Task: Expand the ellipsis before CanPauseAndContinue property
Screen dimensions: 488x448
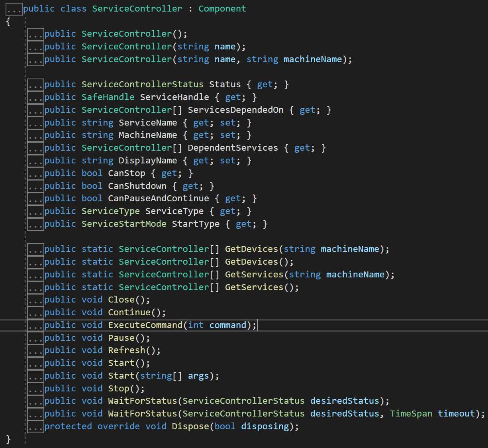Action: tap(36, 199)
